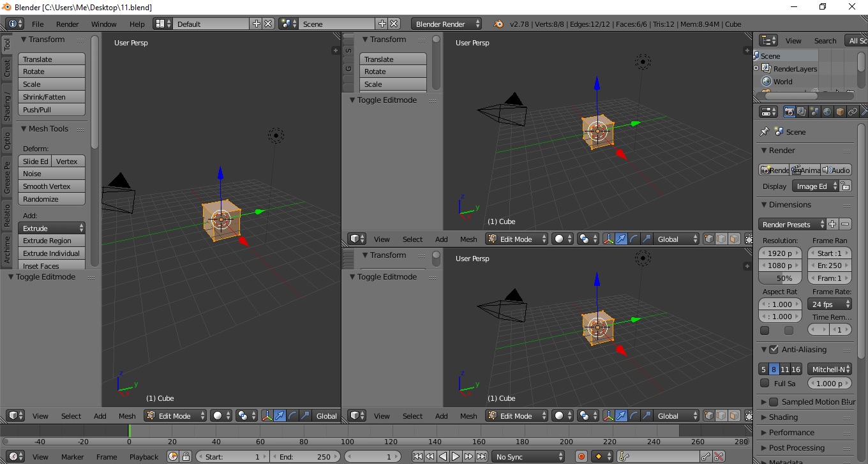
Task: Expand the Post Processing panel
Action: (796, 447)
